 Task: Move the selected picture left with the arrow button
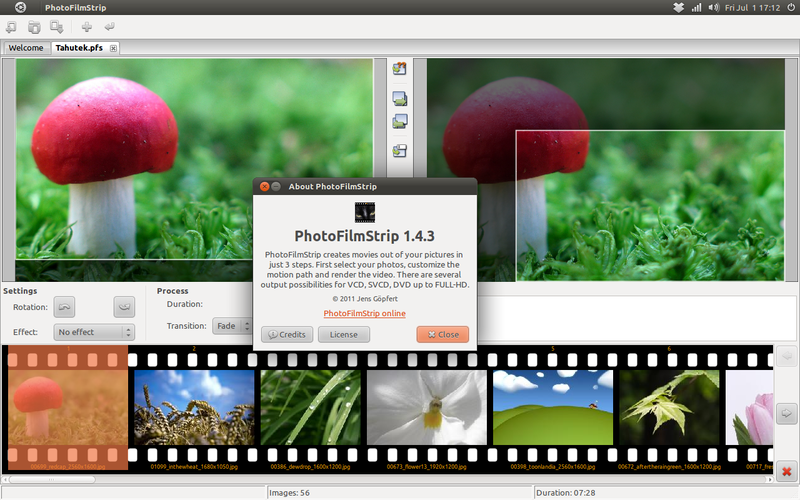tap(787, 356)
